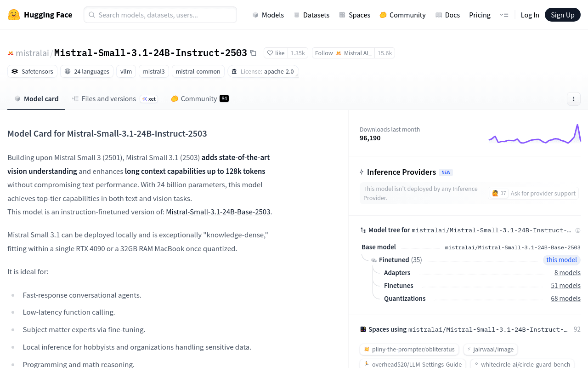The width and height of the screenshot is (588, 368).
Task: Focus the search models input field
Action: click(x=160, y=15)
